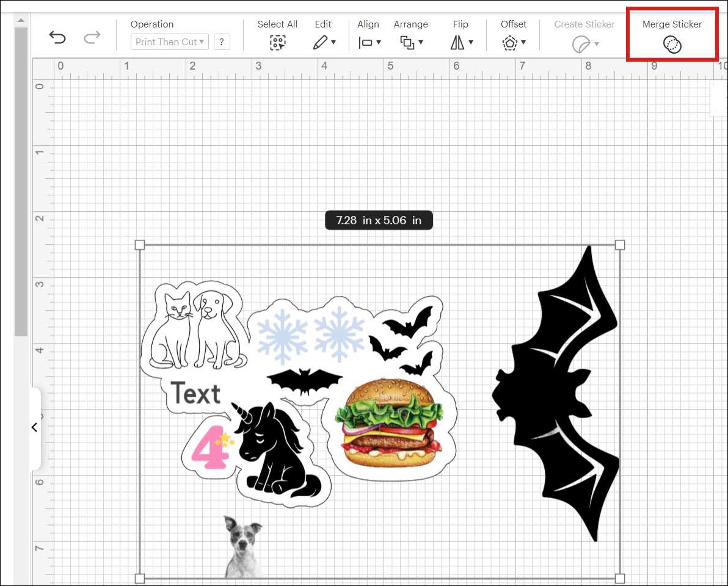Viewport: 728px width, 586px height.
Task: Click the Align icon
Action: [x=365, y=43]
